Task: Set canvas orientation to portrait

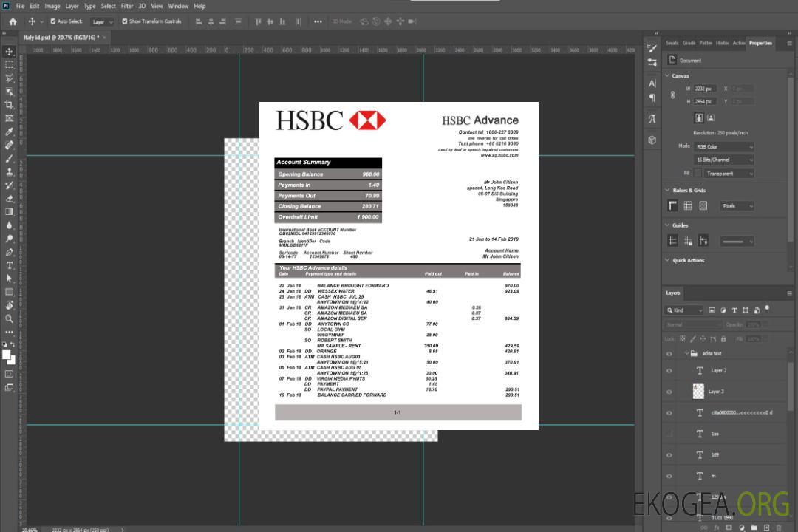Action: click(x=699, y=118)
